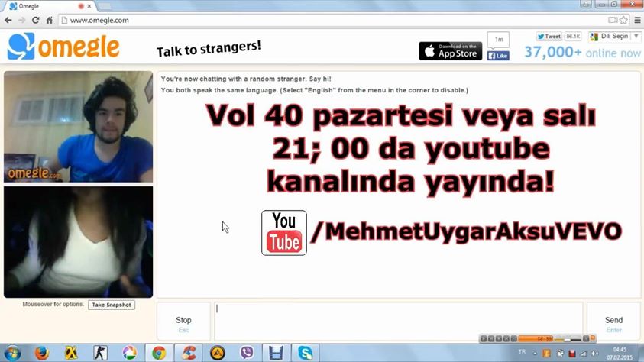Click 'Talk to strangers!' tagline
Image resolution: width=644 pixels, height=362 pixels.
pyautogui.click(x=209, y=49)
